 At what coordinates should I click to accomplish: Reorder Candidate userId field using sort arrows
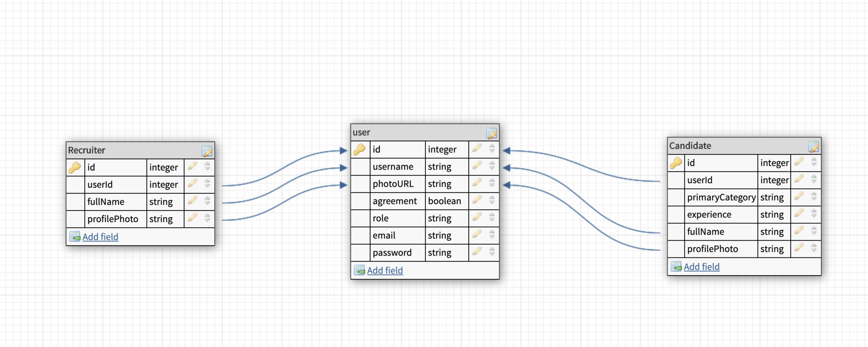tap(814, 179)
